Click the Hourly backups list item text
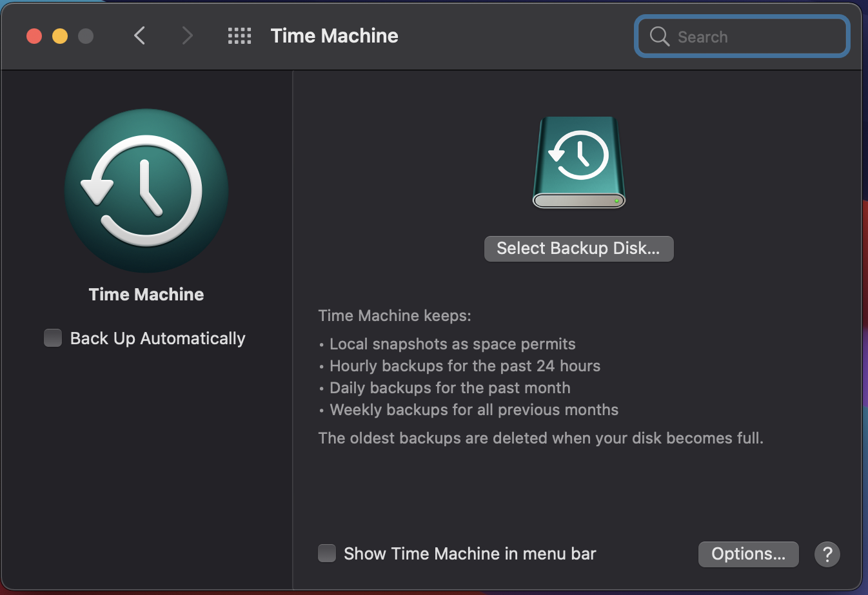This screenshot has width=868, height=595. (464, 366)
